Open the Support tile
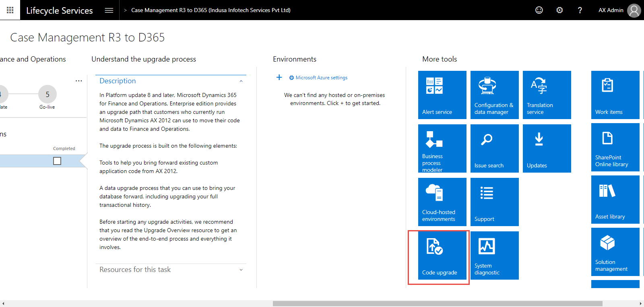This screenshot has width=644, height=307. [495, 202]
